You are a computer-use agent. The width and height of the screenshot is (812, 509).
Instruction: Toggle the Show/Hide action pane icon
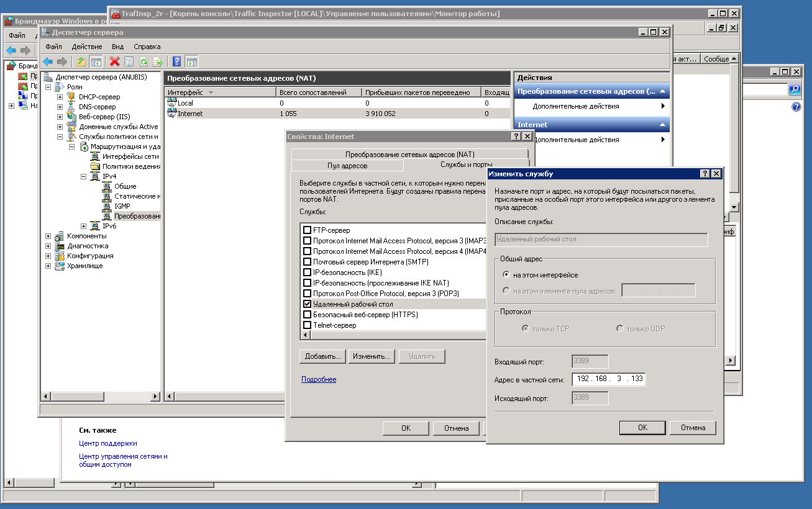point(192,61)
